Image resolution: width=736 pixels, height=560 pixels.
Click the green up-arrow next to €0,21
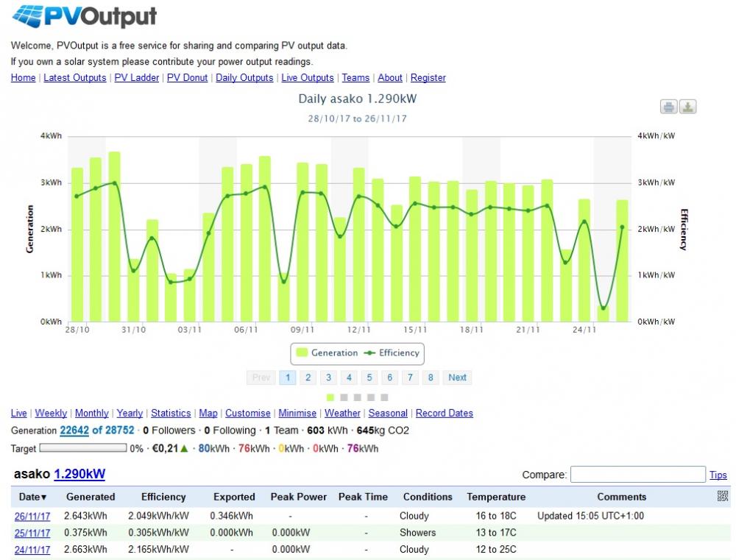[184, 448]
